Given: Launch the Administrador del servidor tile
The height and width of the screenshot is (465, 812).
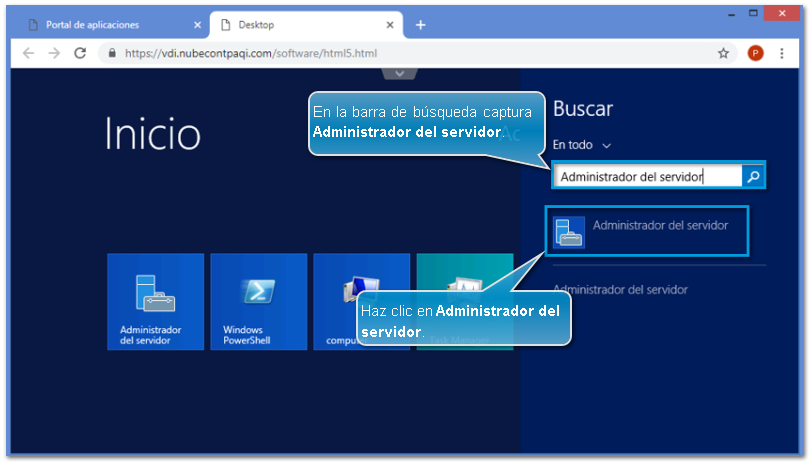Looking at the screenshot, I should [155, 302].
